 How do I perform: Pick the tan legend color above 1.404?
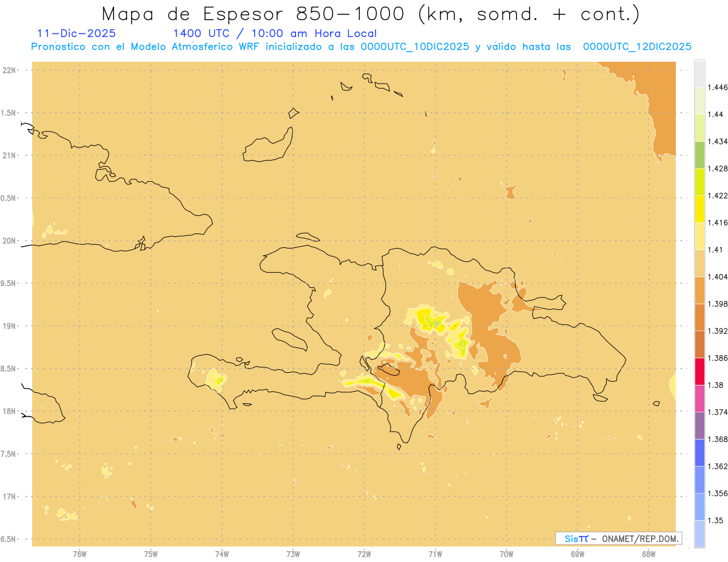pyautogui.click(x=699, y=263)
